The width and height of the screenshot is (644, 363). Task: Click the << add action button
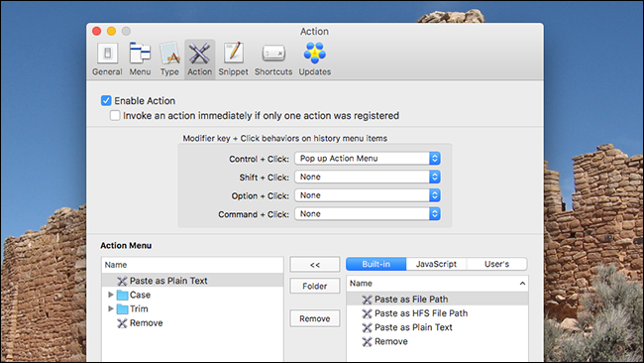click(315, 265)
